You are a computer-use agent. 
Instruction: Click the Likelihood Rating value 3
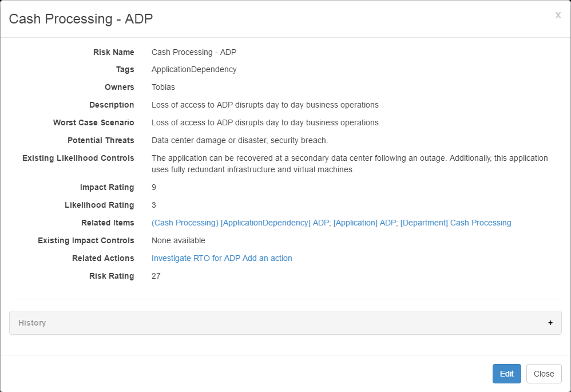coord(154,205)
